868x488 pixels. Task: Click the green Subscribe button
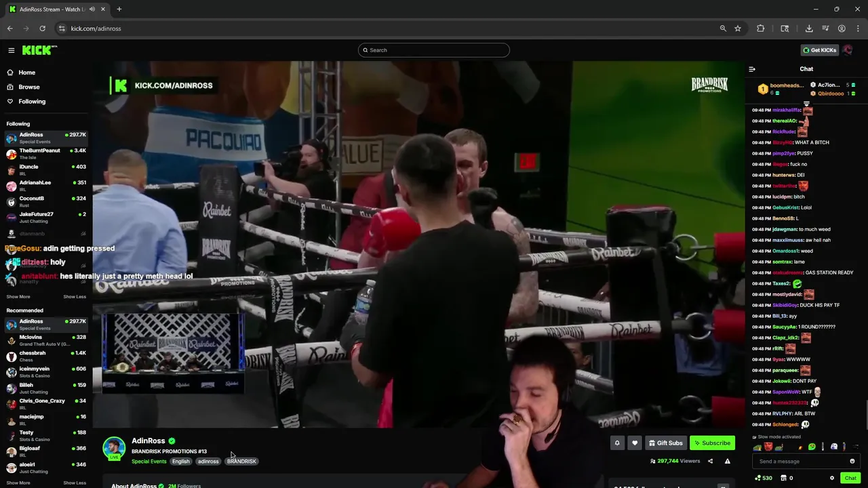click(712, 443)
